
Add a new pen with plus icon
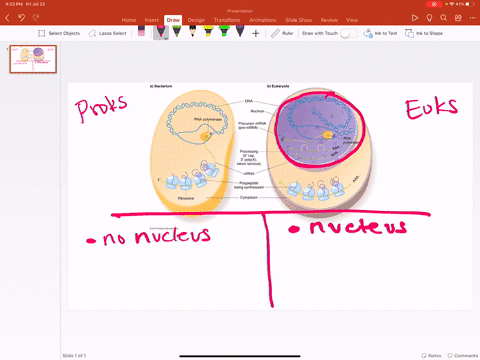(x=256, y=33)
